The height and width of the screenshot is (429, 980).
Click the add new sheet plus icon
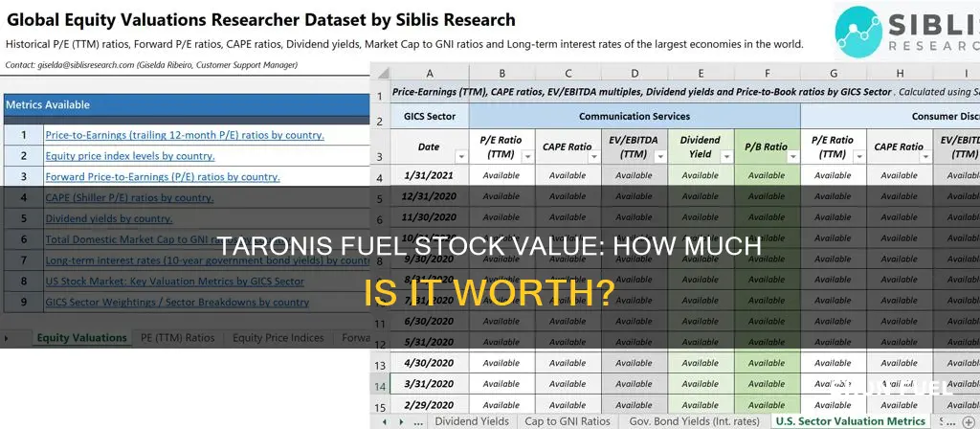968,422
